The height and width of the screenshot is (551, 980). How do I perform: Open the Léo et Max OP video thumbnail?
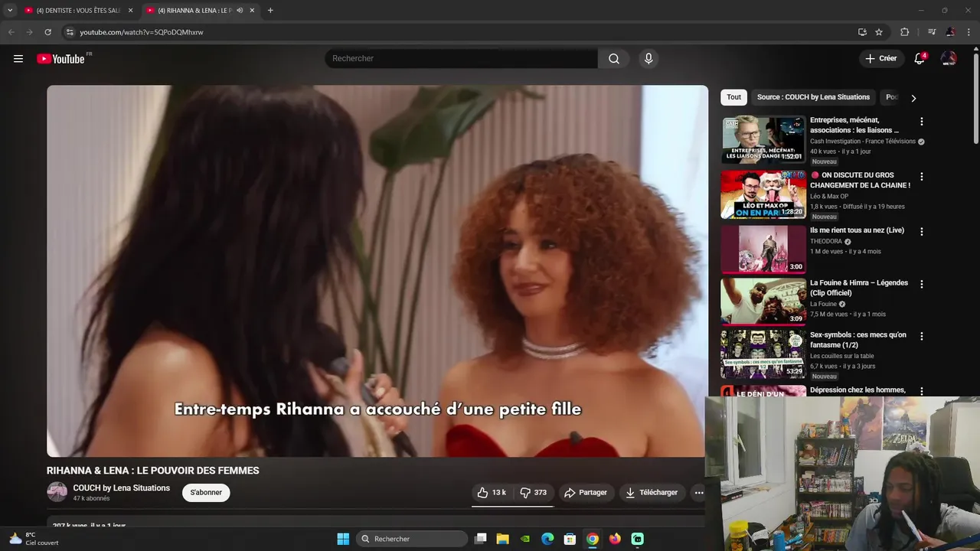coord(763,195)
